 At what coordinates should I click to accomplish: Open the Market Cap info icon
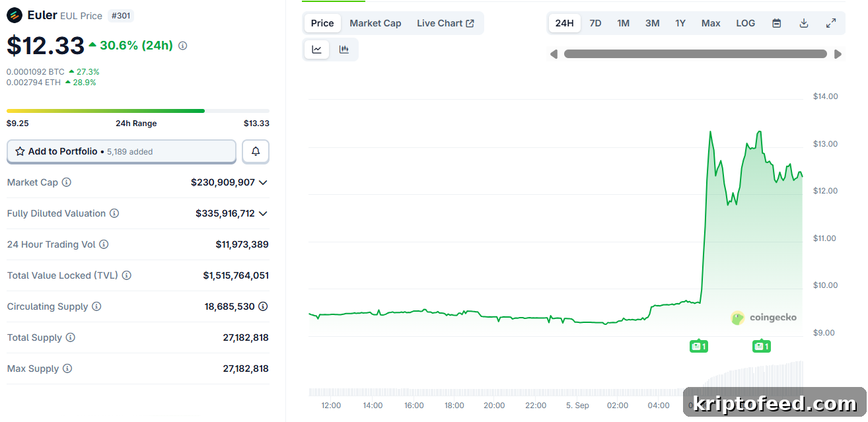pyautogui.click(x=67, y=182)
